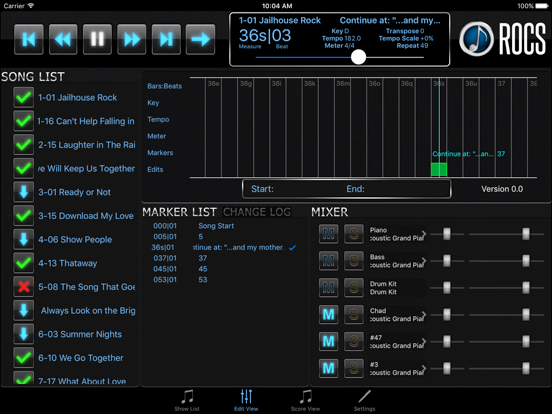Open the Show List tab
552x414 pixels.
click(187, 401)
